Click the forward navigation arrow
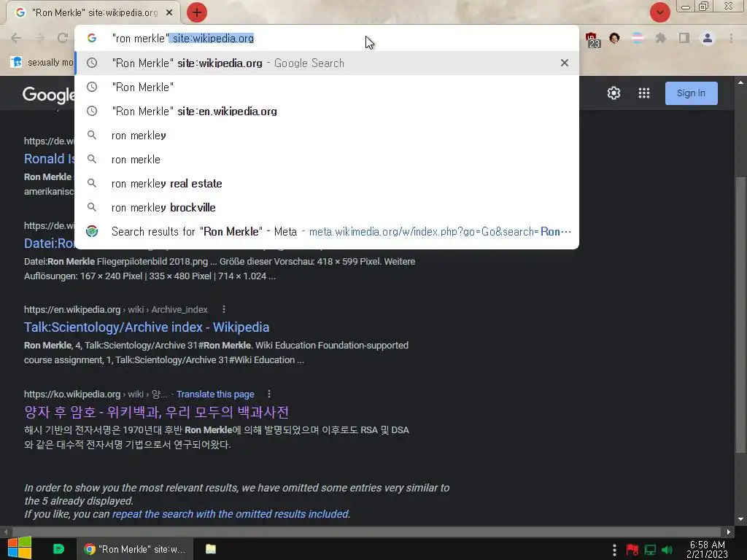This screenshot has height=560, width=747. [39, 38]
